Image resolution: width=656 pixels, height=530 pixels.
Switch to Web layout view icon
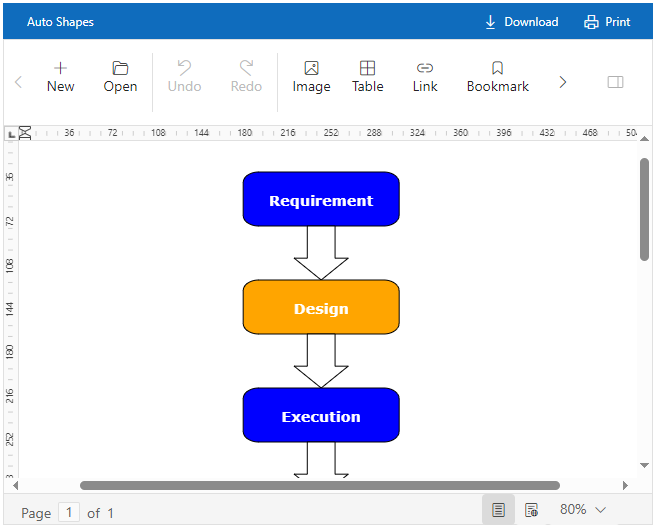pos(531,510)
